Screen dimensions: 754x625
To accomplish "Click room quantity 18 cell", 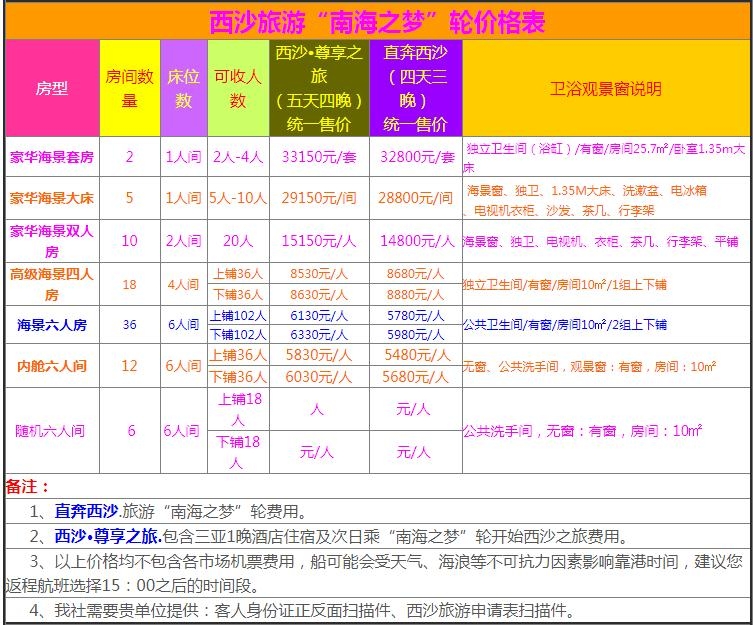I will 129,284.
